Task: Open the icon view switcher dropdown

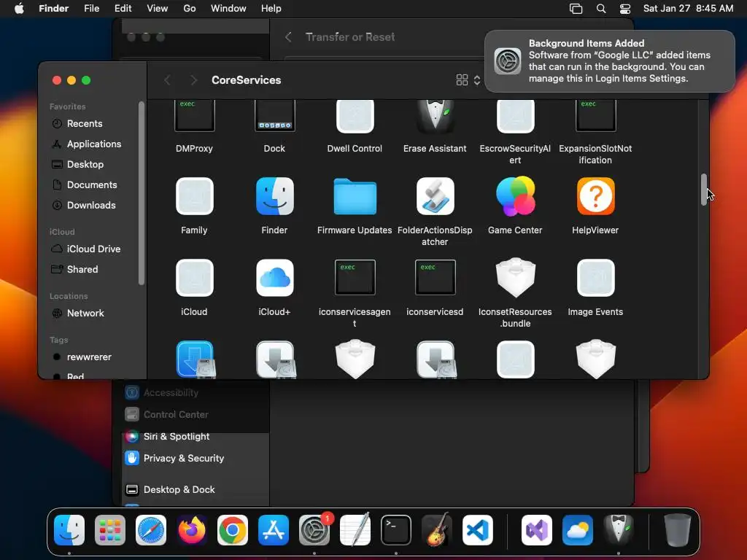Action: (468, 80)
